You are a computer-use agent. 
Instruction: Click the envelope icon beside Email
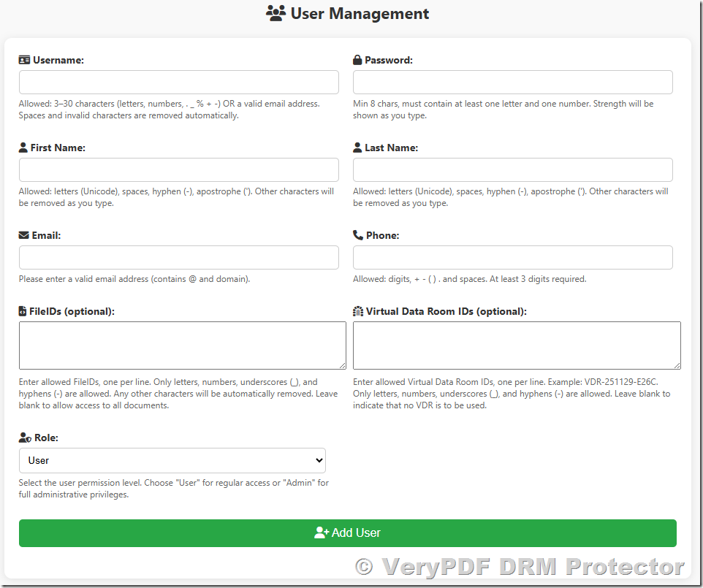pos(24,235)
